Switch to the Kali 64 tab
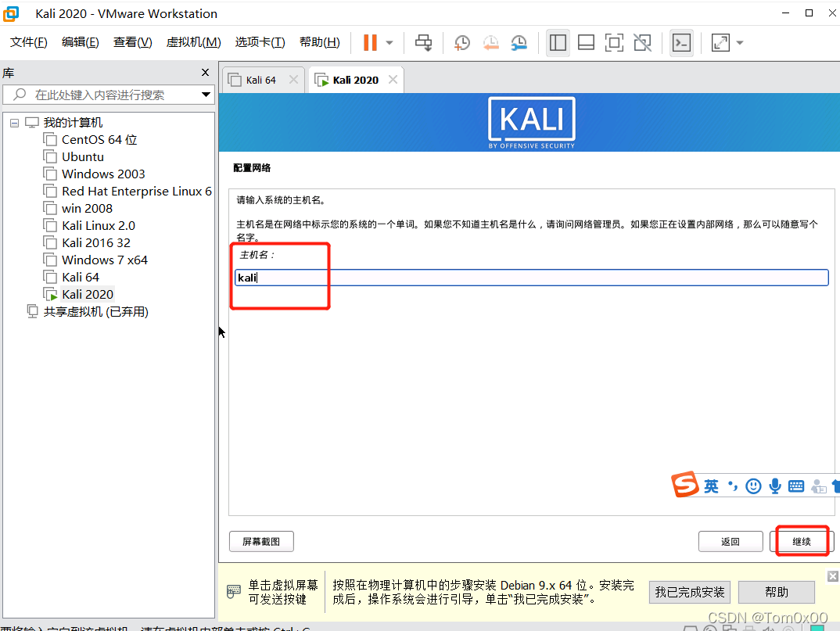The height and width of the screenshot is (631, 840). 260,80
